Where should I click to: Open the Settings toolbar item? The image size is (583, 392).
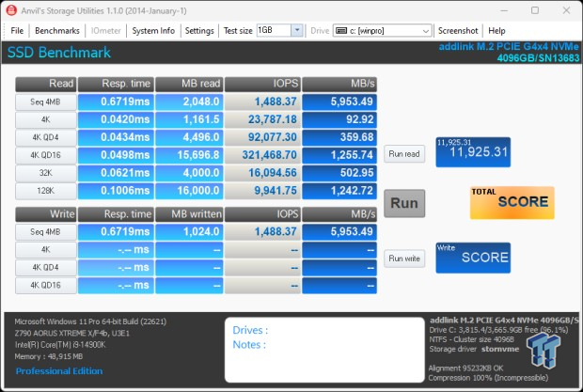pos(199,30)
